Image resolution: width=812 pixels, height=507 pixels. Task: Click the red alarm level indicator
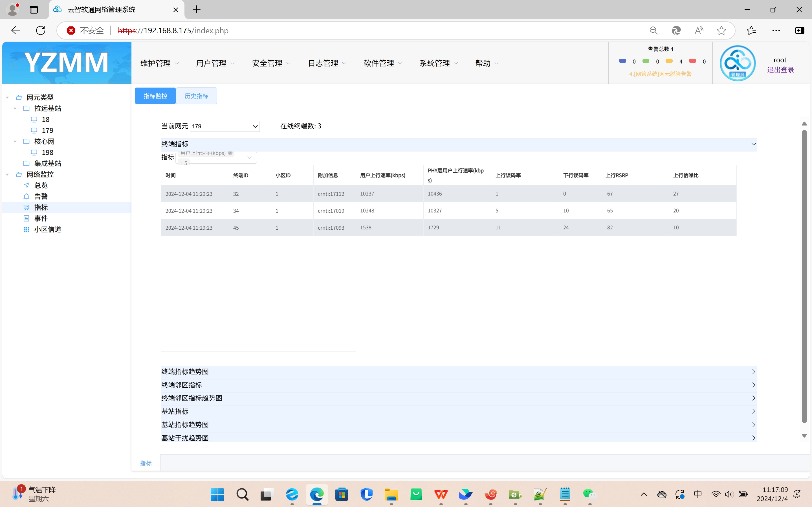tap(693, 61)
